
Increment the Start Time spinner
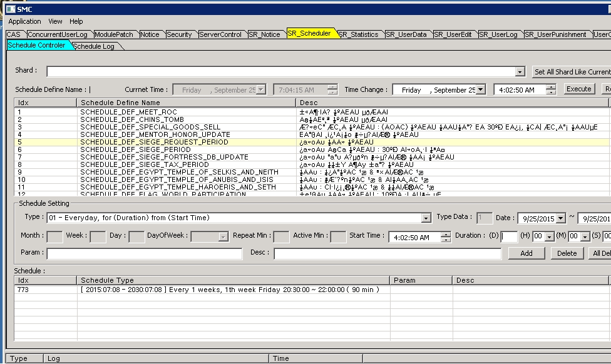pyautogui.click(x=445, y=235)
